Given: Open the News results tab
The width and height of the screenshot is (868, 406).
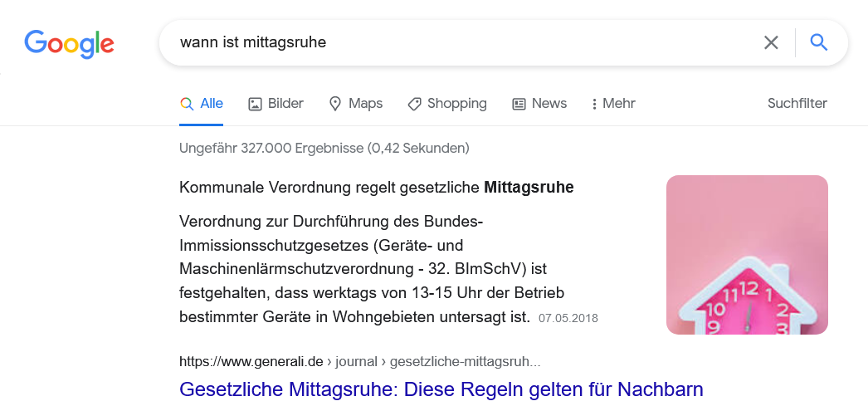Looking at the screenshot, I should 539,104.
